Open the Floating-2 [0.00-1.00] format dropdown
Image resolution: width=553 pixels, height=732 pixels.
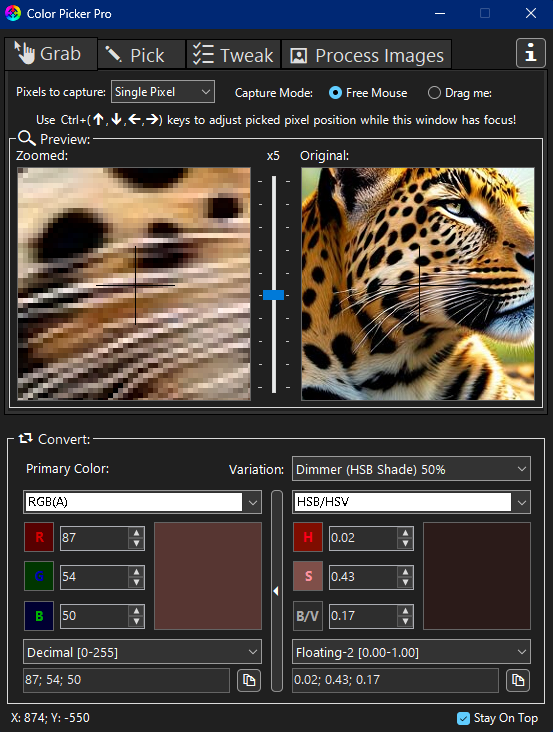pos(411,652)
